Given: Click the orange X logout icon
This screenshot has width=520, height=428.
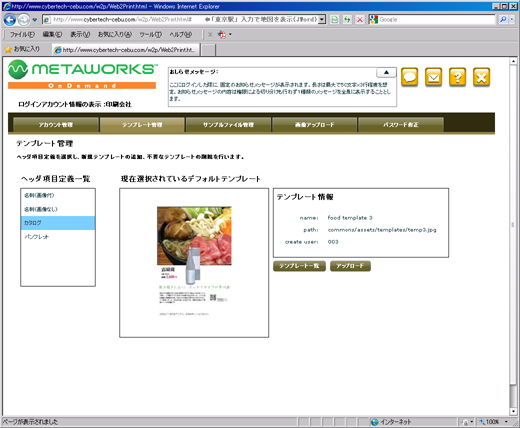Looking at the screenshot, I should [481, 77].
